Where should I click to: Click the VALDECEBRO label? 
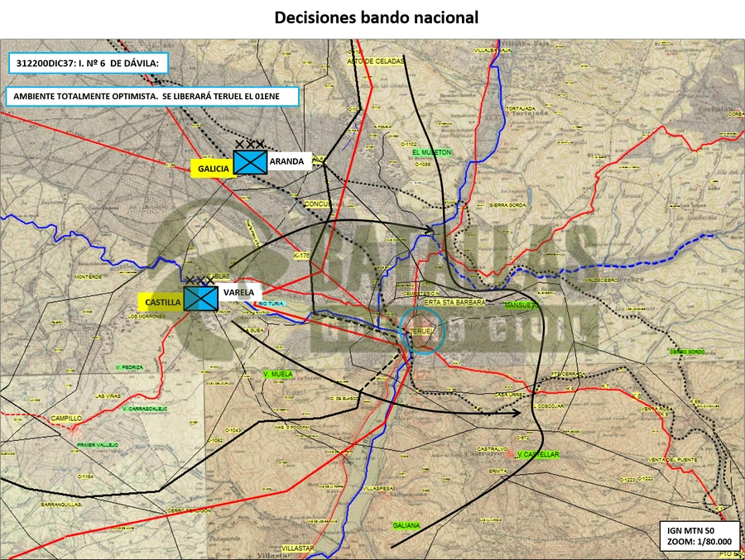[x=600, y=280]
